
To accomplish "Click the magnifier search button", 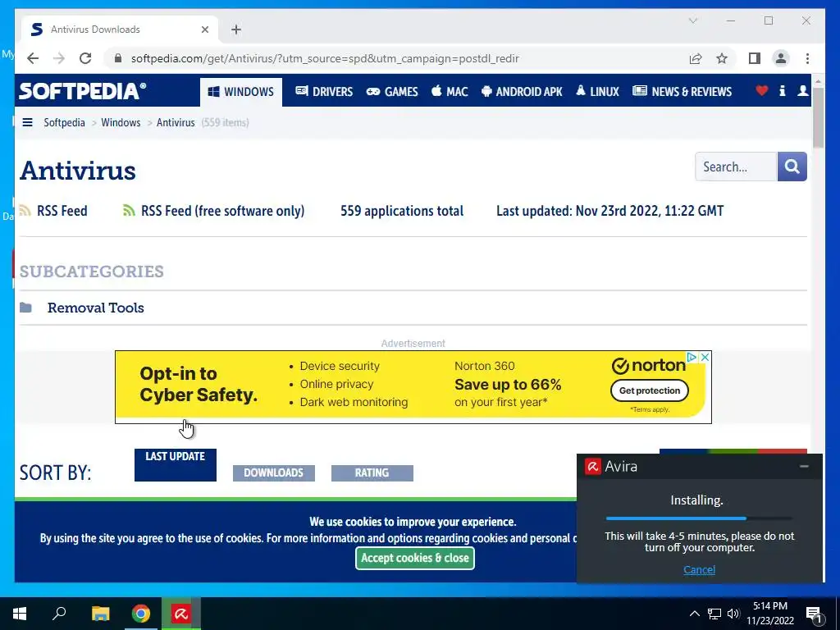I will [x=792, y=167].
